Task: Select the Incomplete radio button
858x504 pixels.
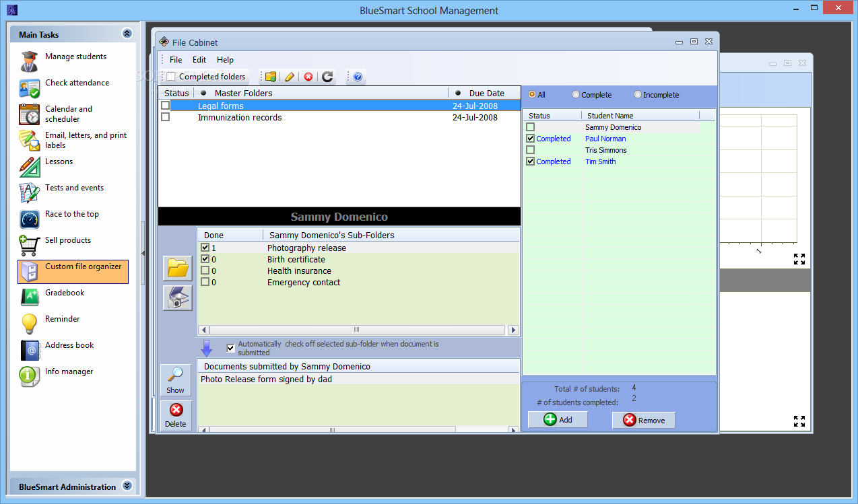Action: [x=638, y=95]
